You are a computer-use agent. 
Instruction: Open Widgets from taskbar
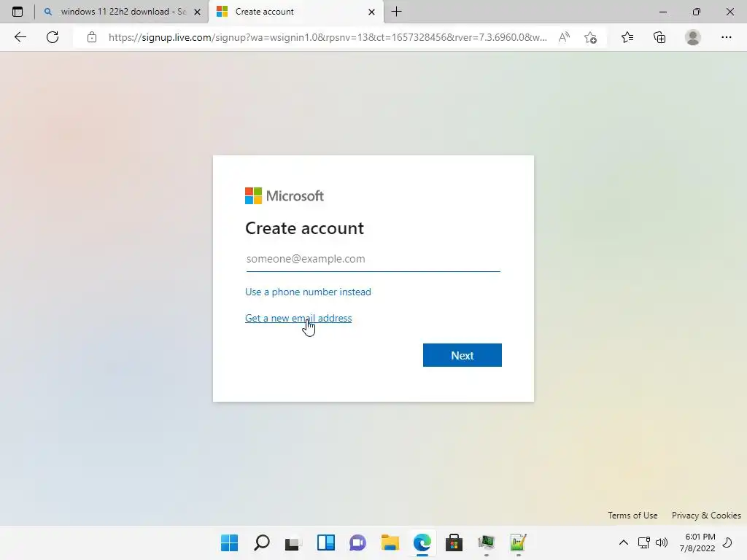(x=326, y=542)
